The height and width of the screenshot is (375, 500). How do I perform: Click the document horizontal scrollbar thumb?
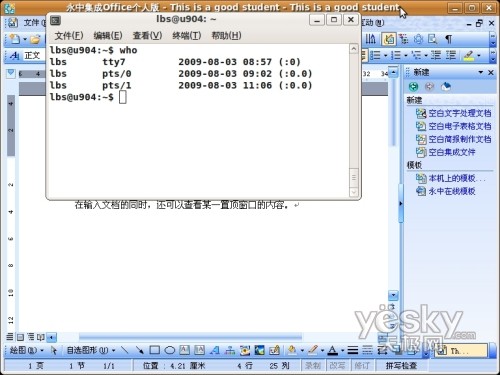(x=190, y=337)
